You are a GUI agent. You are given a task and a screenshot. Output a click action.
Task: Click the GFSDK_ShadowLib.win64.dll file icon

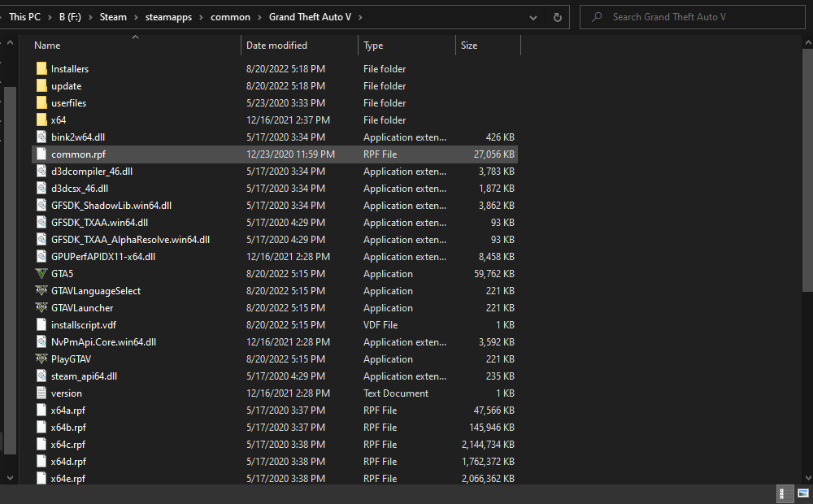(41, 206)
